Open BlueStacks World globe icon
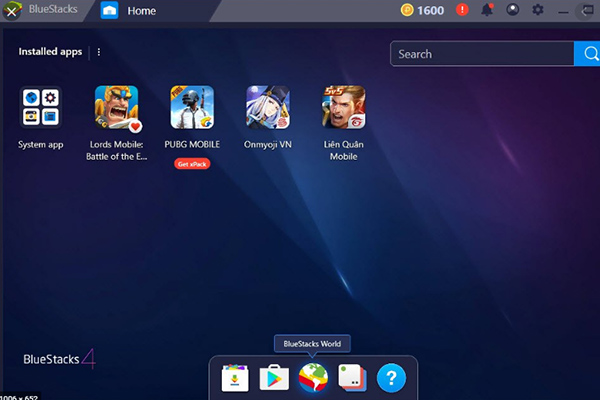 point(313,378)
